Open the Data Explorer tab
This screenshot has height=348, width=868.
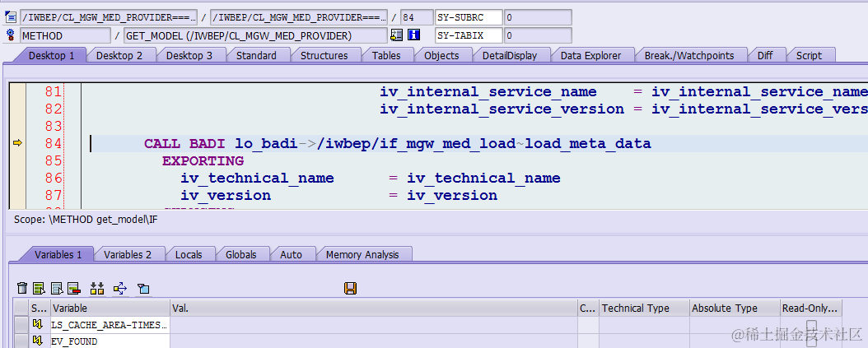pyautogui.click(x=590, y=55)
